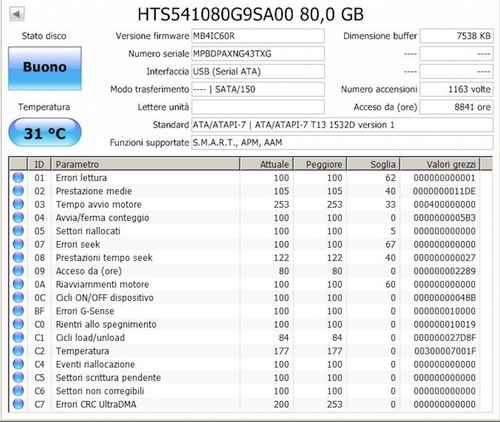Select the Settori non corregibili parameter row
The height and width of the screenshot is (422, 500).
coord(250,391)
